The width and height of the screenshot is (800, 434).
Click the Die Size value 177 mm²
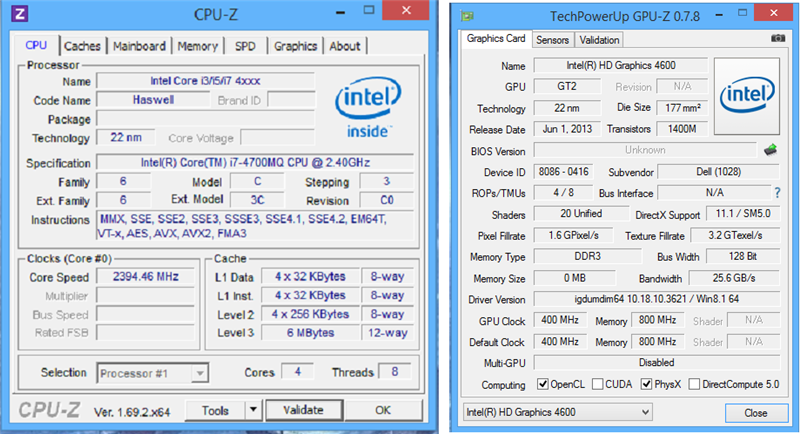[x=683, y=108]
